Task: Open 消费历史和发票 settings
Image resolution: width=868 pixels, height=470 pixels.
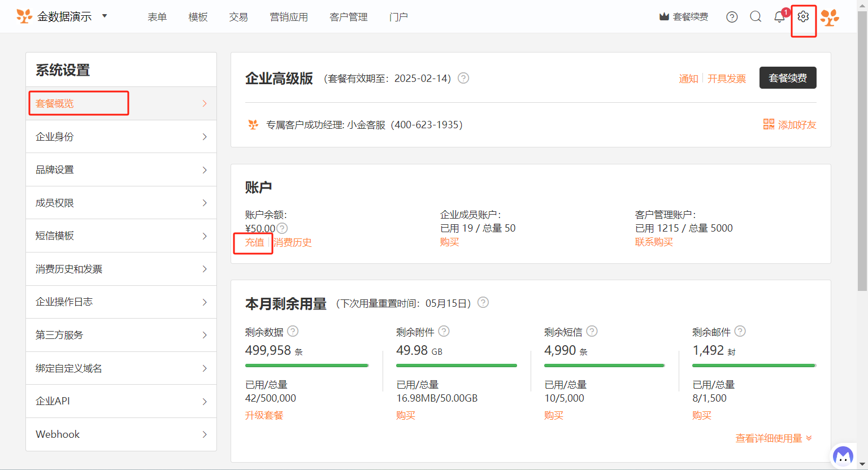Action: click(x=121, y=269)
